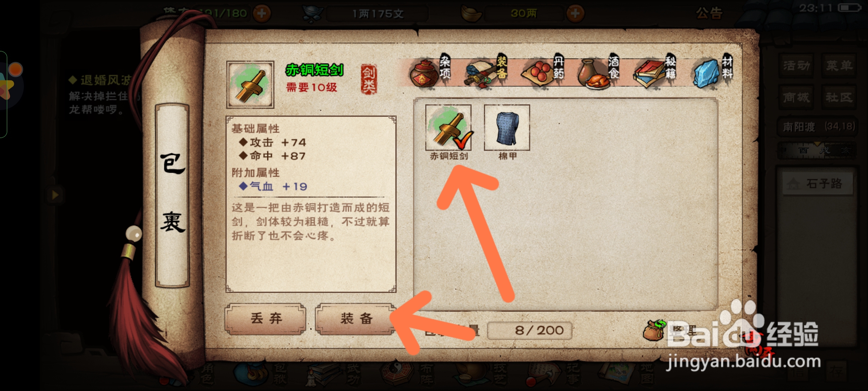Add gold ingots with the plus button
Image resolution: width=868 pixels, height=391 pixels.
tap(575, 13)
